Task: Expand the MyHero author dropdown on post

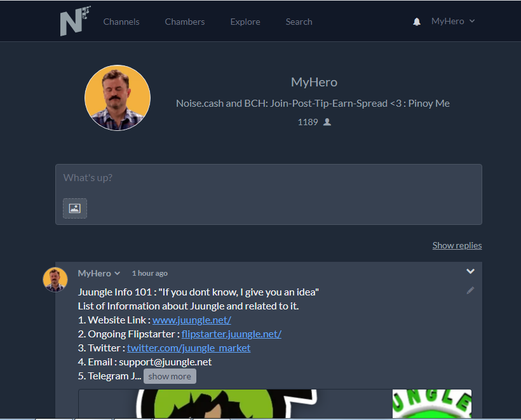Action: 98,273
